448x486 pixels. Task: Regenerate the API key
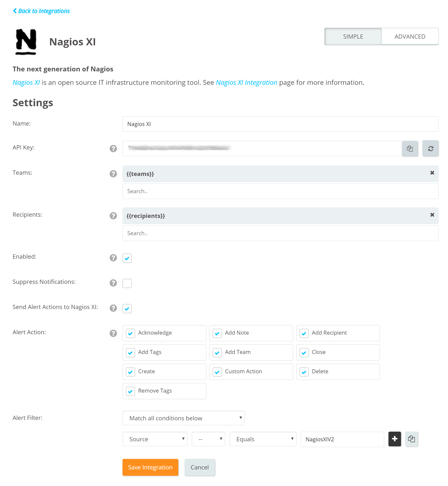(x=430, y=148)
